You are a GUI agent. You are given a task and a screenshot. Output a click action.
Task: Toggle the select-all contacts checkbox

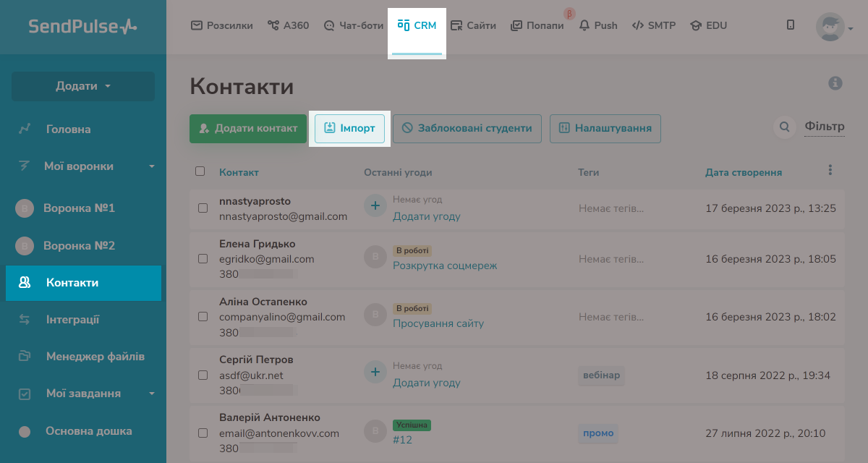point(200,171)
